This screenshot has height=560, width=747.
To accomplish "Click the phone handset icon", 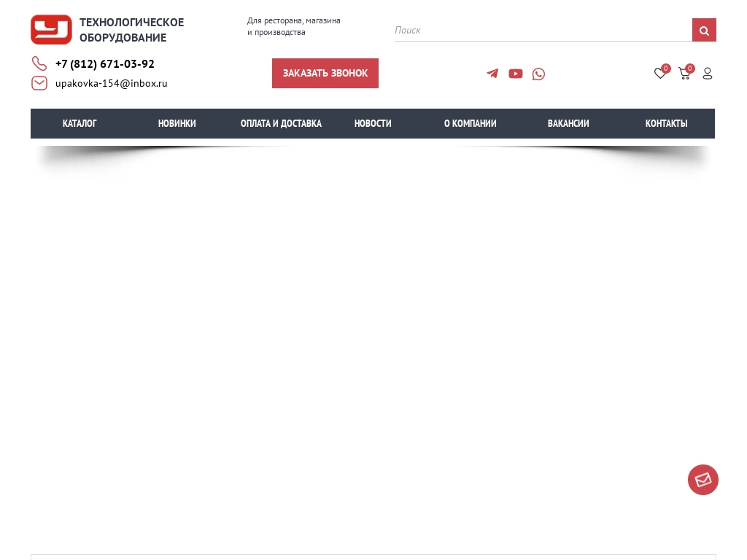I will click(x=39, y=64).
